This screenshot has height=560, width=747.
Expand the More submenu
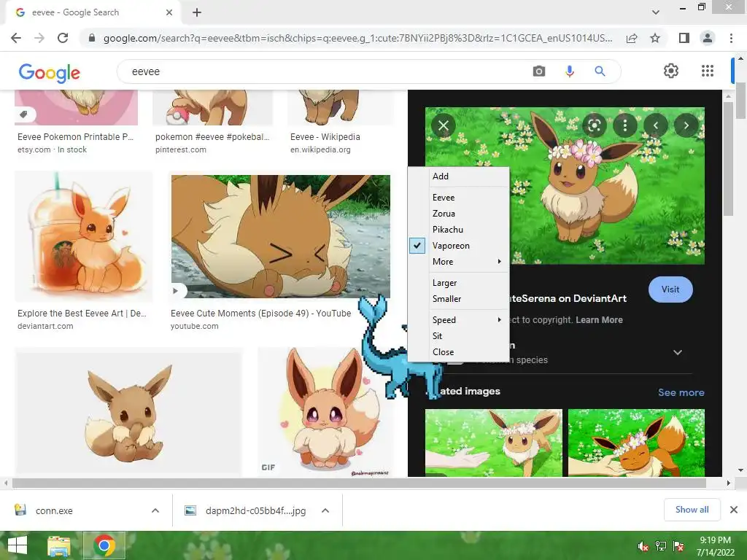pyautogui.click(x=459, y=262)
